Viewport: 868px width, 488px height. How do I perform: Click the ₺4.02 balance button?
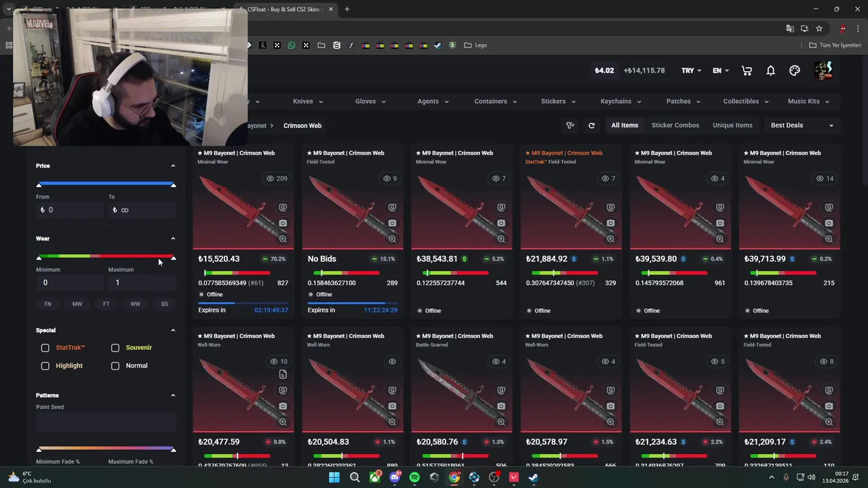604,70
